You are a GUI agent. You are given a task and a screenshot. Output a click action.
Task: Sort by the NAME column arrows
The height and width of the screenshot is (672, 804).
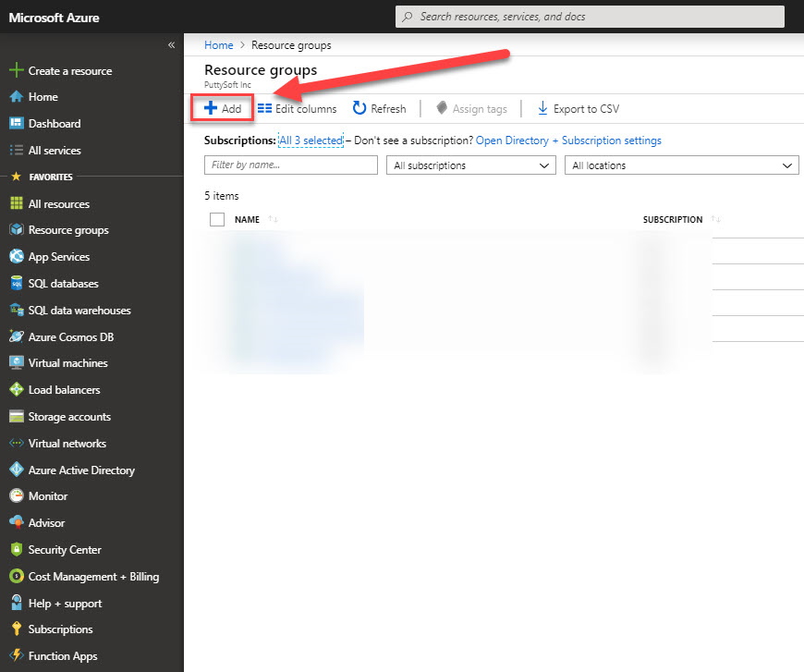point(273,220)
